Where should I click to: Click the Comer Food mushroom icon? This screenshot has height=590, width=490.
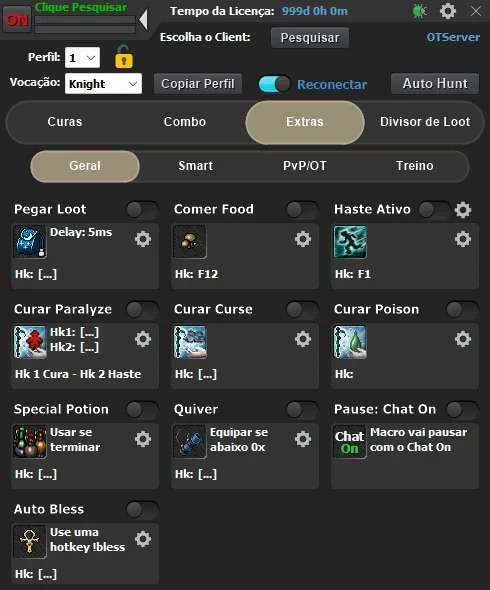pos(190,242)
